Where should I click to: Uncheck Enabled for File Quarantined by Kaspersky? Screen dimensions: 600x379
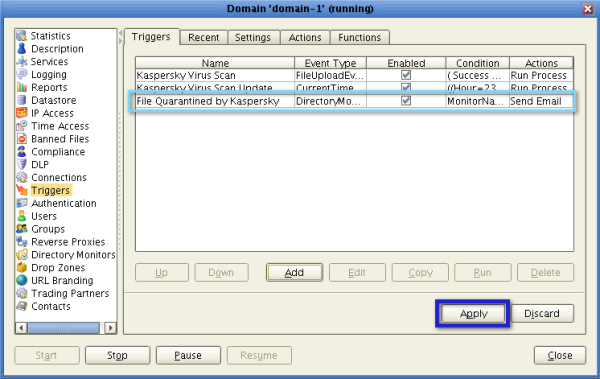406,101
